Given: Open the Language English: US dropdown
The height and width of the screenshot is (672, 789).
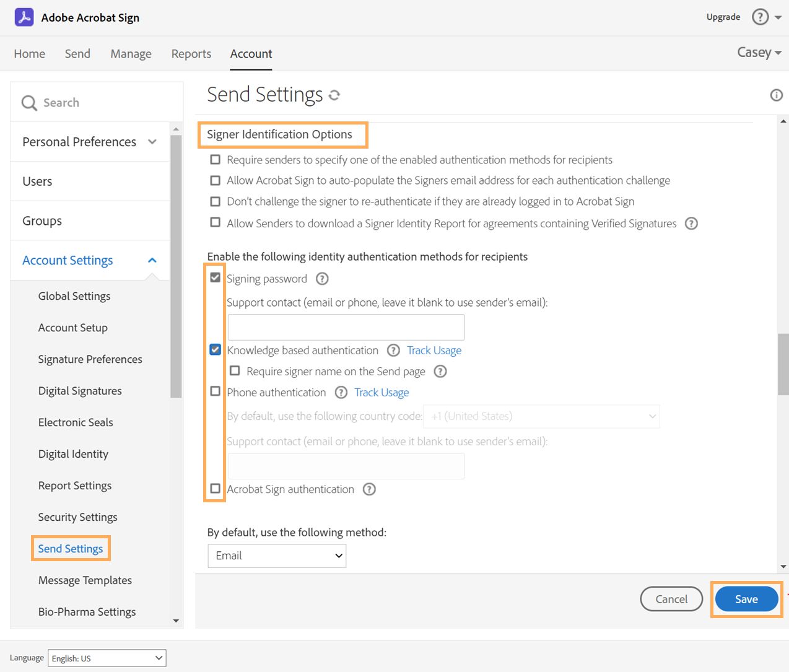Looking at the screenshot, I should point(107,658).
